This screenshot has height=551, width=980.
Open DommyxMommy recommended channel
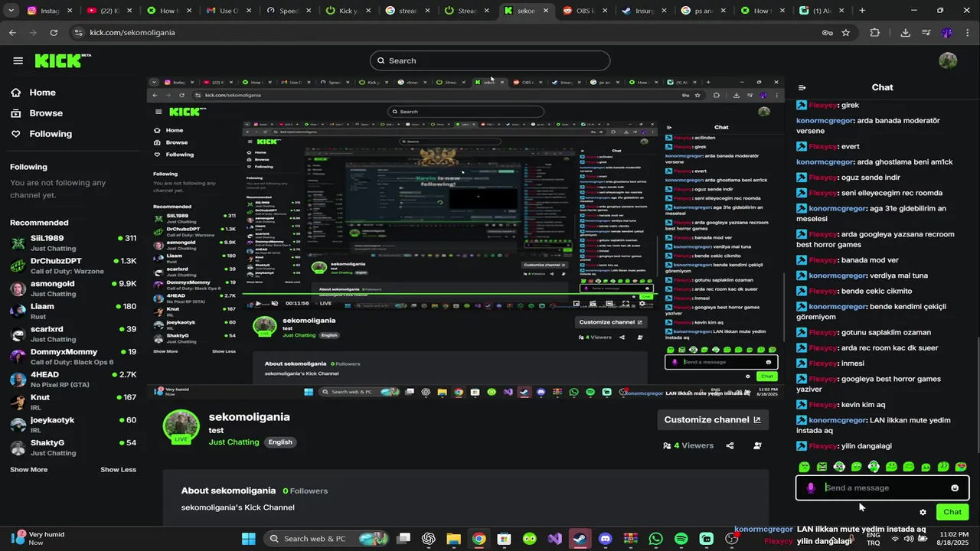click(x=73, y=357)
